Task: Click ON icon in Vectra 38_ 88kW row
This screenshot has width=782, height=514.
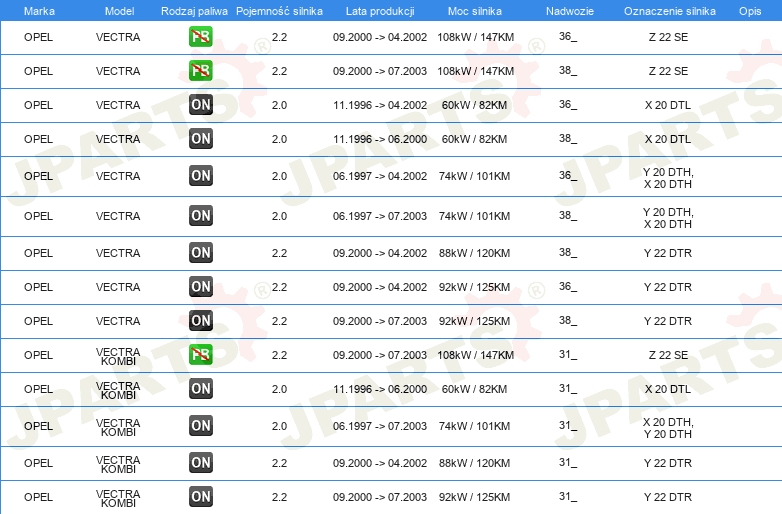Action: (200, 252)
